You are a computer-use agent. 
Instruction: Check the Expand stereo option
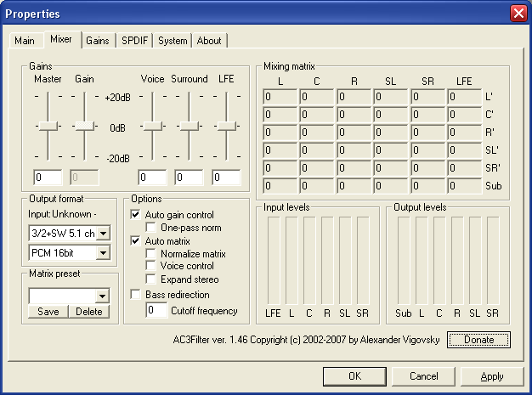click(x=152, y=279)
